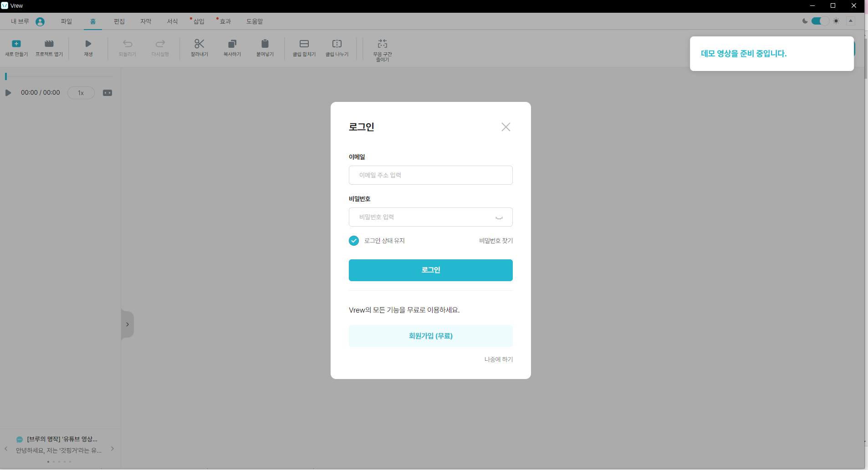Go to the previous tip with the left chevron
The image size is (868, 470).
(6, 449)
